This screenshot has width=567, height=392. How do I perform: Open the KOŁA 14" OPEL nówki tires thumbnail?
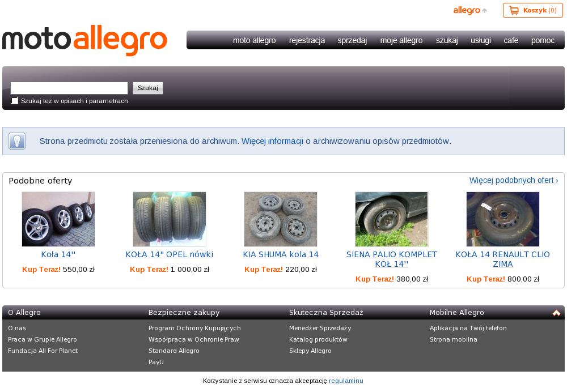170,219
